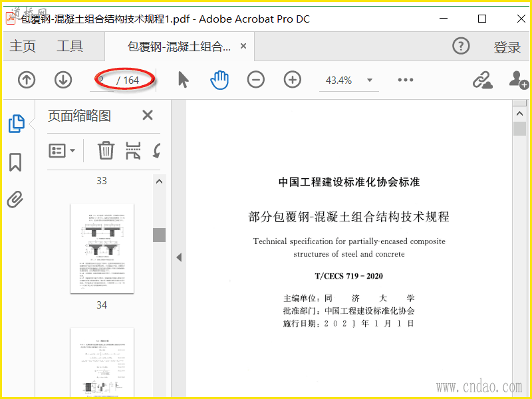Collapse the navigation pane with left triangle
The image size is (532, 399).
pyautogui.click(x=179, y=257)
